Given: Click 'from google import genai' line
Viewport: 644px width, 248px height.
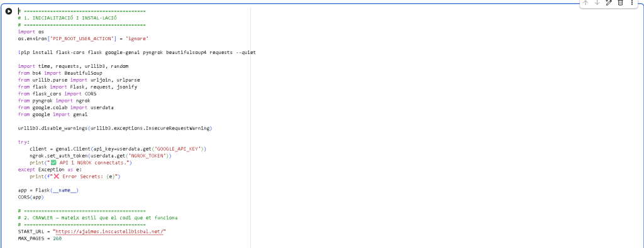Looking at the screenshot, I should click(x=53, y=114).
